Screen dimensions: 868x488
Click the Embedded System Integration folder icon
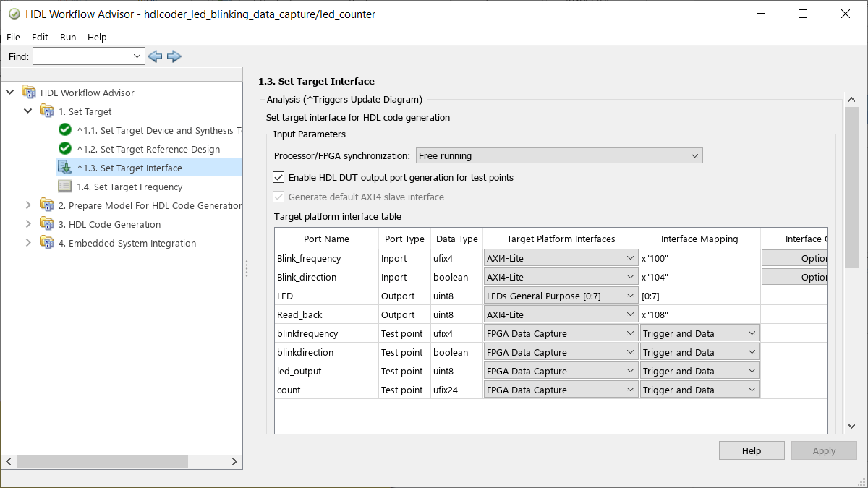coord(47,243)
